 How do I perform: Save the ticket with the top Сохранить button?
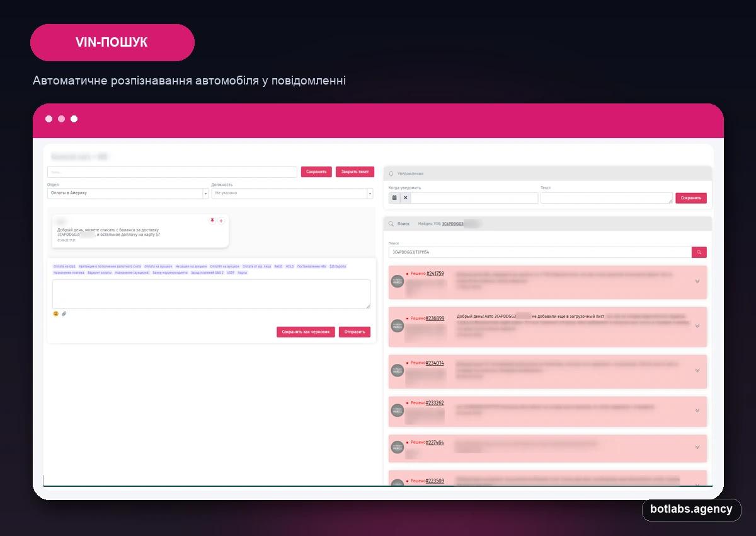[316, 172]
